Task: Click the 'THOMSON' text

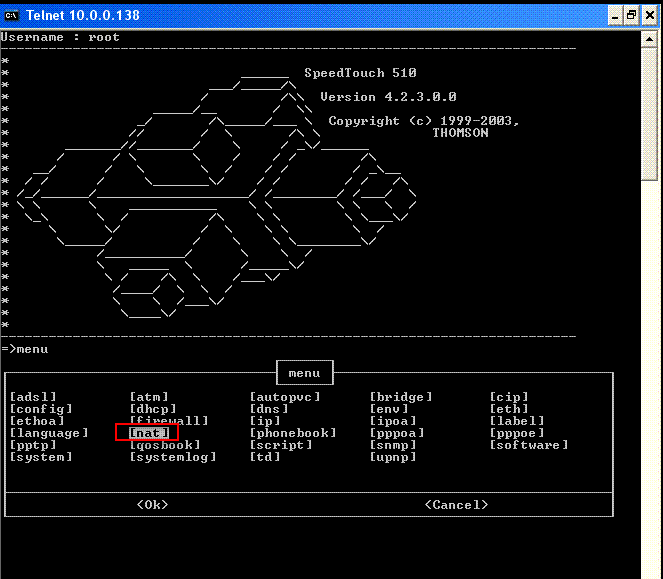Action: 460,133
